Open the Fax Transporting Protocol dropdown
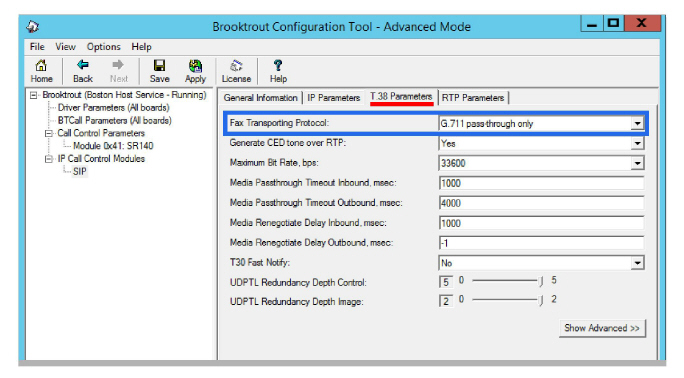Image resolution: width=684 pixels, height=378 pixels. click(x=637, y=123)
